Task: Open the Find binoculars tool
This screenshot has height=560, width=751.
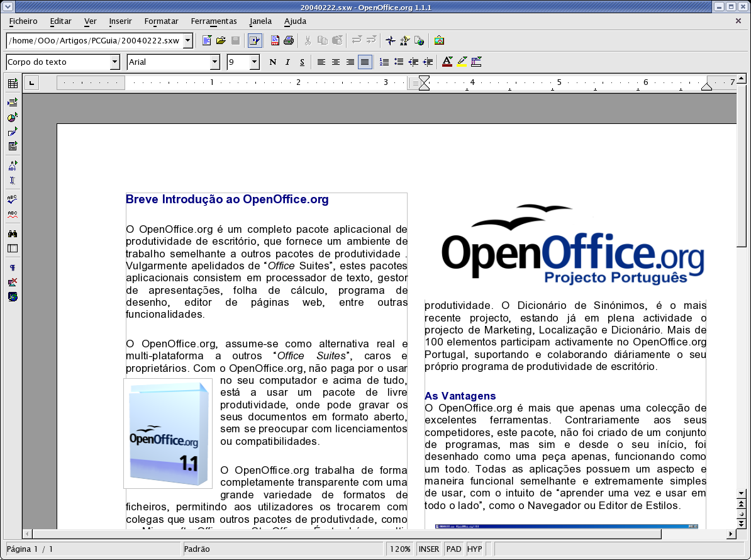Action: click(13, 233)
